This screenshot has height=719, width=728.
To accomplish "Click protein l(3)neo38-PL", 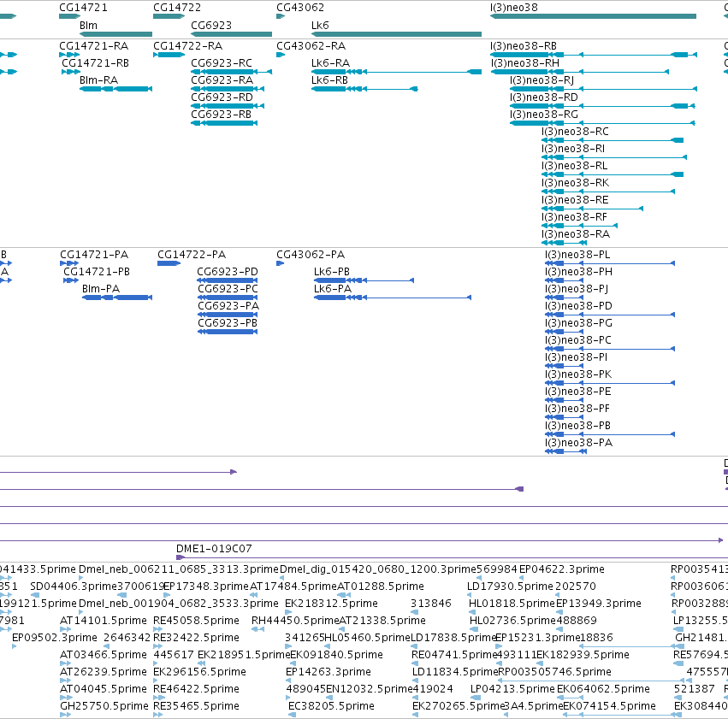I will (577, 255).
